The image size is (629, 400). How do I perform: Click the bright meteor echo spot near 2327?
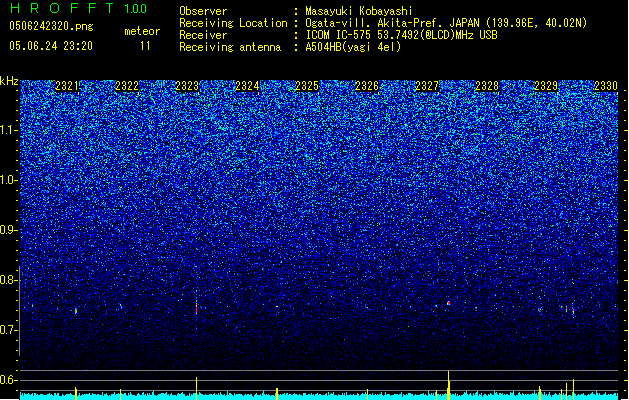pyautogui.click(x=448, y=303)
